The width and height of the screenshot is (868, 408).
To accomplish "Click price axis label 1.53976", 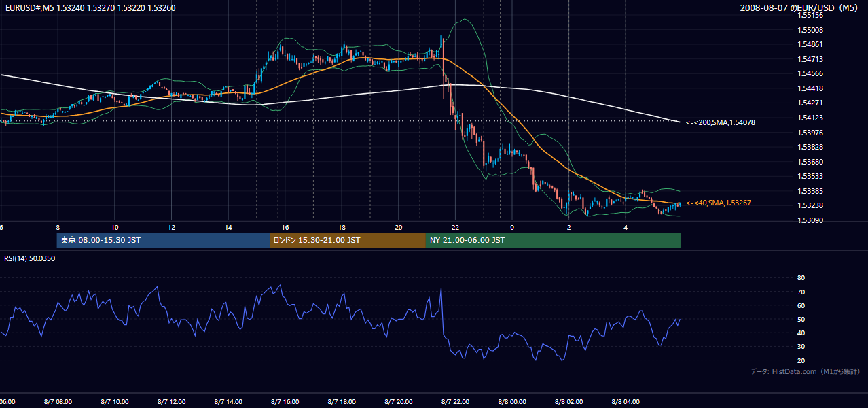I will [x=810, y=133].
